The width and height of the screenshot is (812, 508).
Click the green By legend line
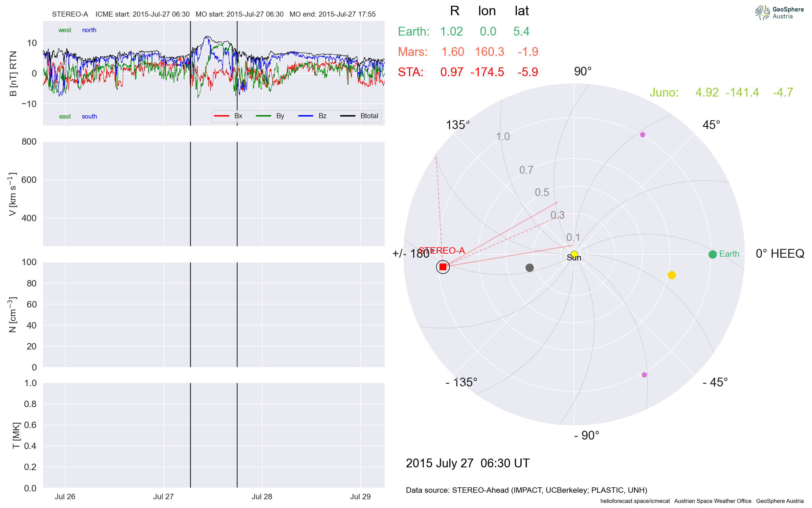264,116
